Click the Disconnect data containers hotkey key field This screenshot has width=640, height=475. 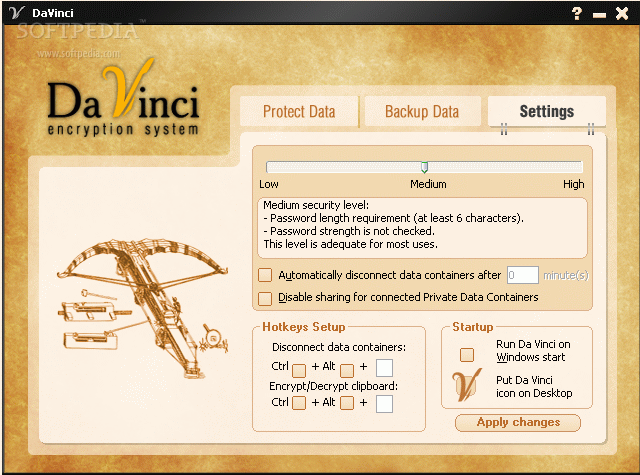click(384, 368)
